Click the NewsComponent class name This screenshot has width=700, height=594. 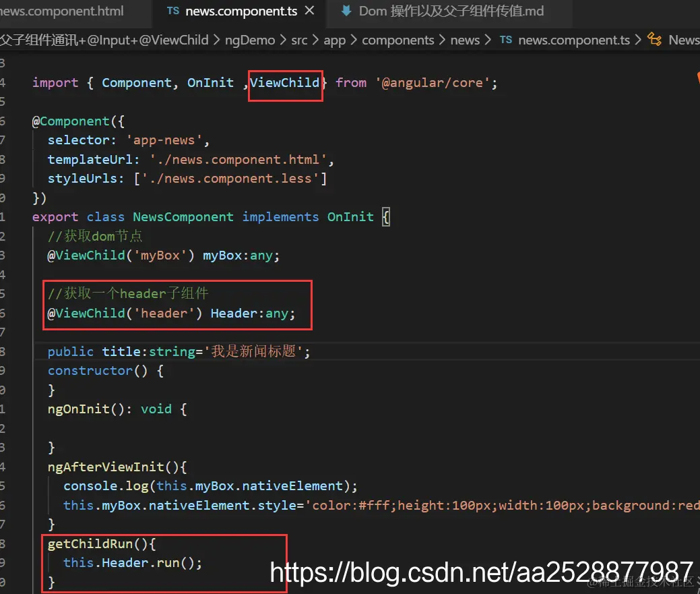pos(183,217)
